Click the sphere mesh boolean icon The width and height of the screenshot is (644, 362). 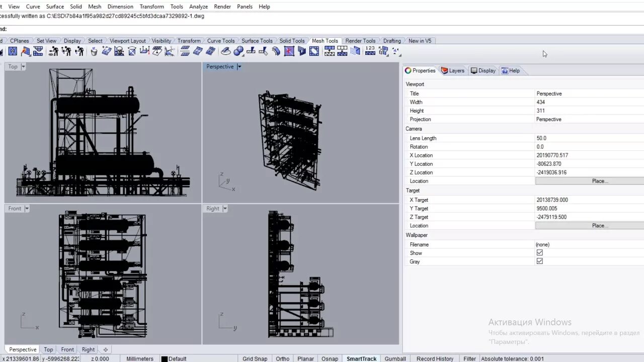[x=238, y=51]
